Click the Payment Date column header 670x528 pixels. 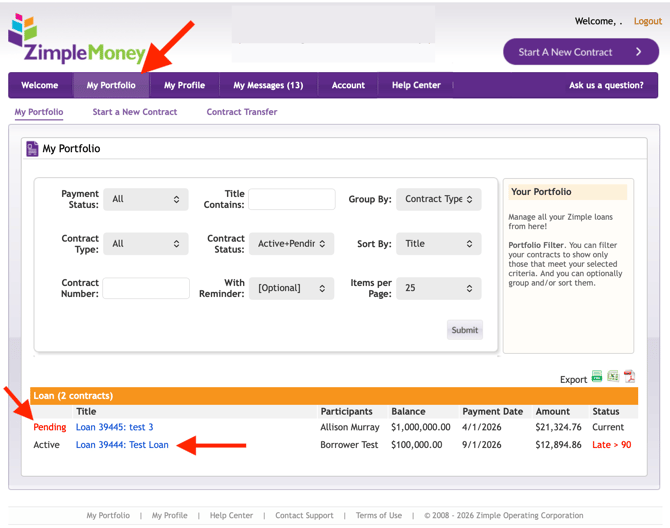coord(493,411)
